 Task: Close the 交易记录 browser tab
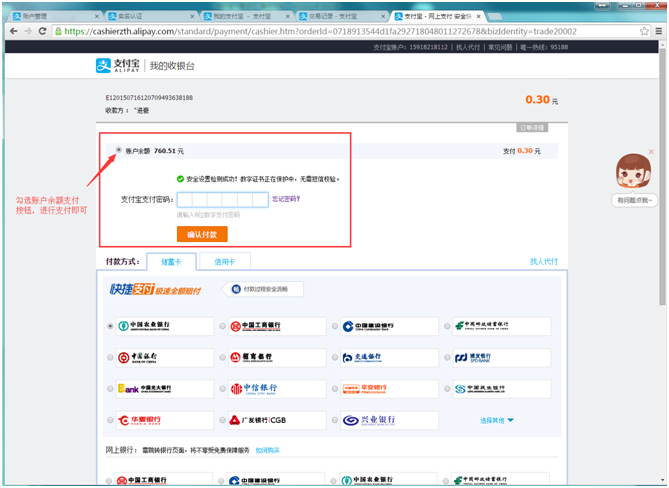[x=383, y=16]
